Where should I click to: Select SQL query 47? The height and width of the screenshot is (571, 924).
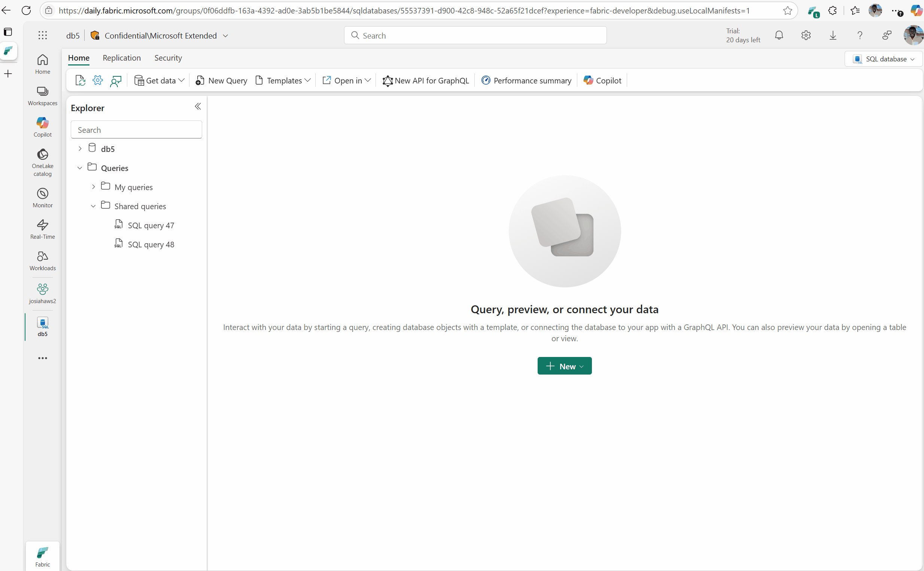point(151,225)
